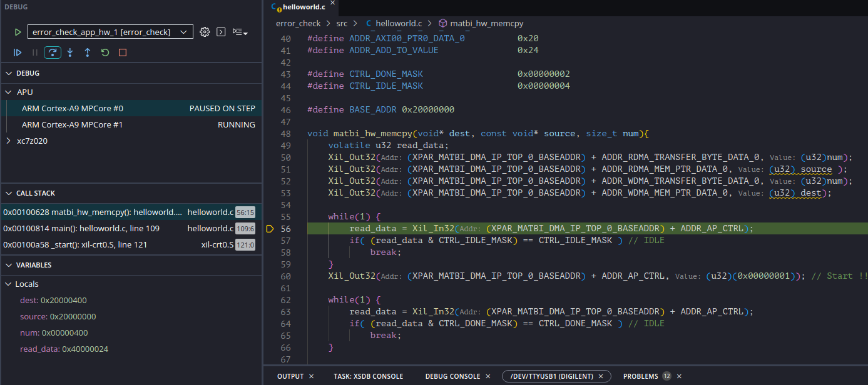The height and width of the screenshot is (385, 868).
Task: Select ARM Cortex-A9 MPCore #0 thread
Action: pyautogui.click(x=131, y=108)
